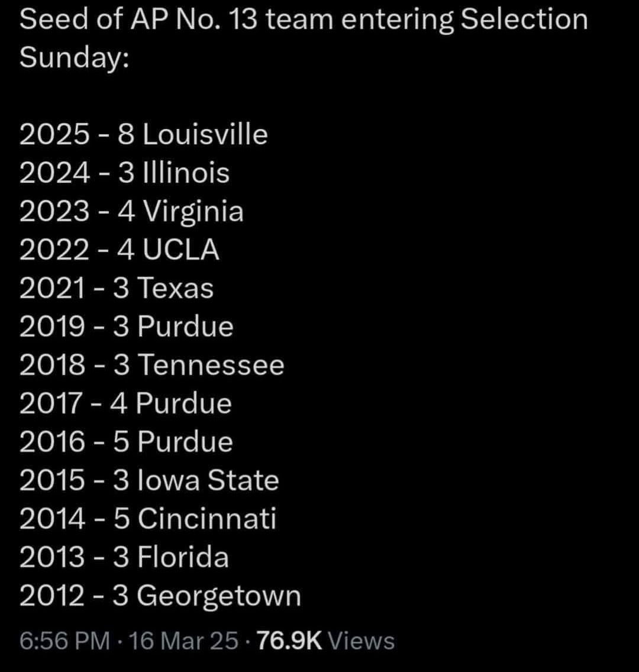Click the 2013 Florida row
The width and height of the screenshot is (639, 672).
click(124, 557)
